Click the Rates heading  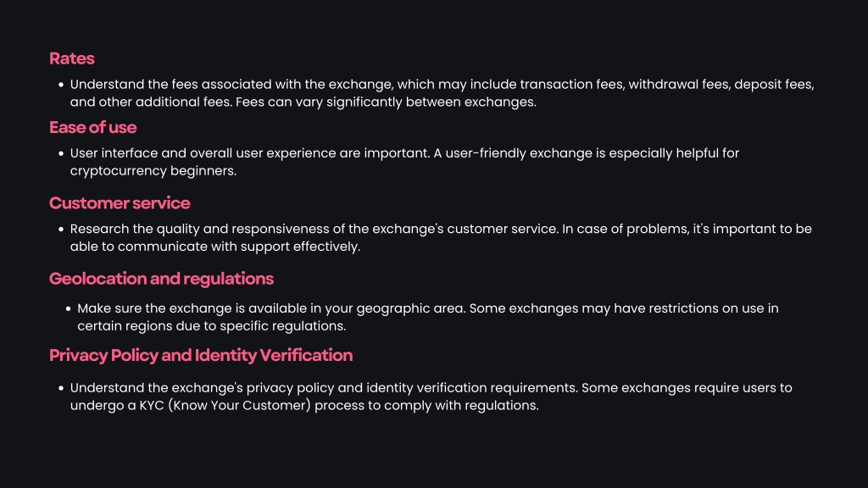click(71, 58)
